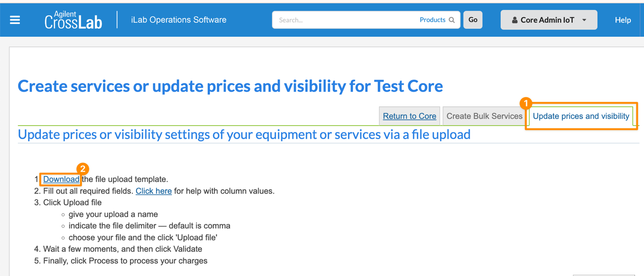The image size is (644, 276).
Task: Click the iLab Operations Software title
Action: (178, 19)
